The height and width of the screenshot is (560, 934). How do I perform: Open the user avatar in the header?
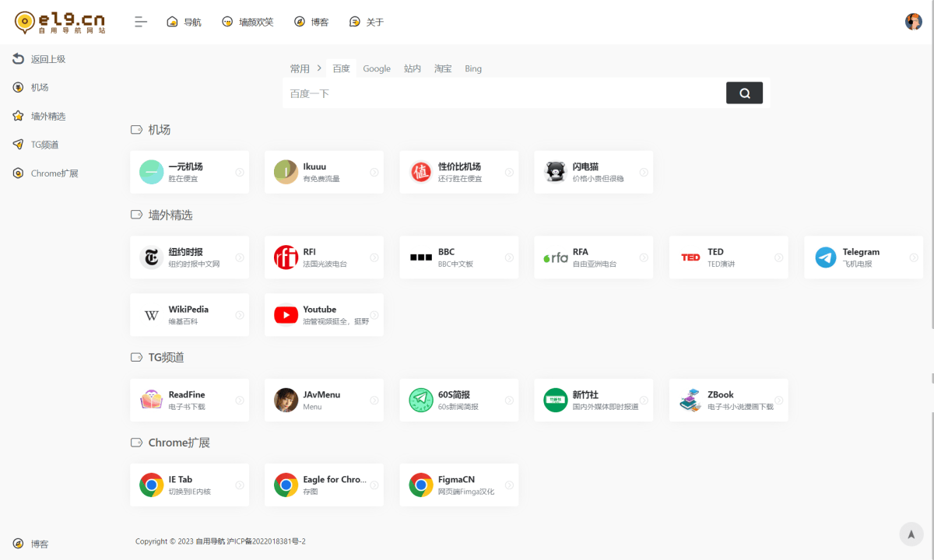(913, 22)
